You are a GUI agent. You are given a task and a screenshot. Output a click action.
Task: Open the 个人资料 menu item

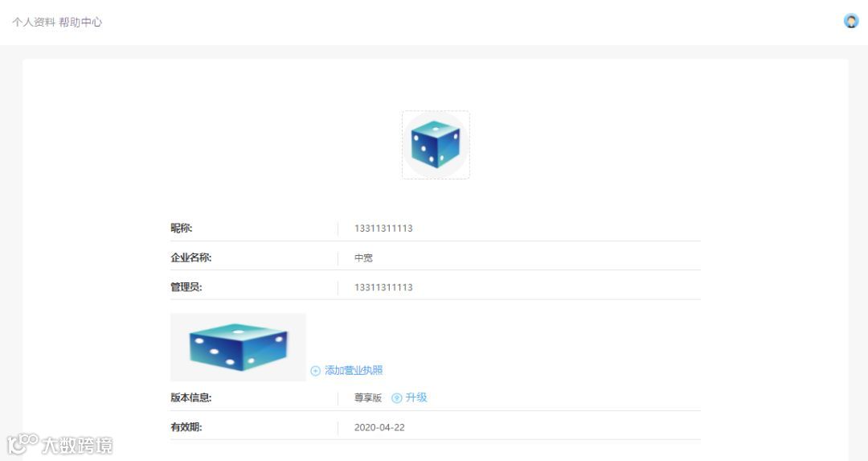pyautogui.click(x=34, y=23)
